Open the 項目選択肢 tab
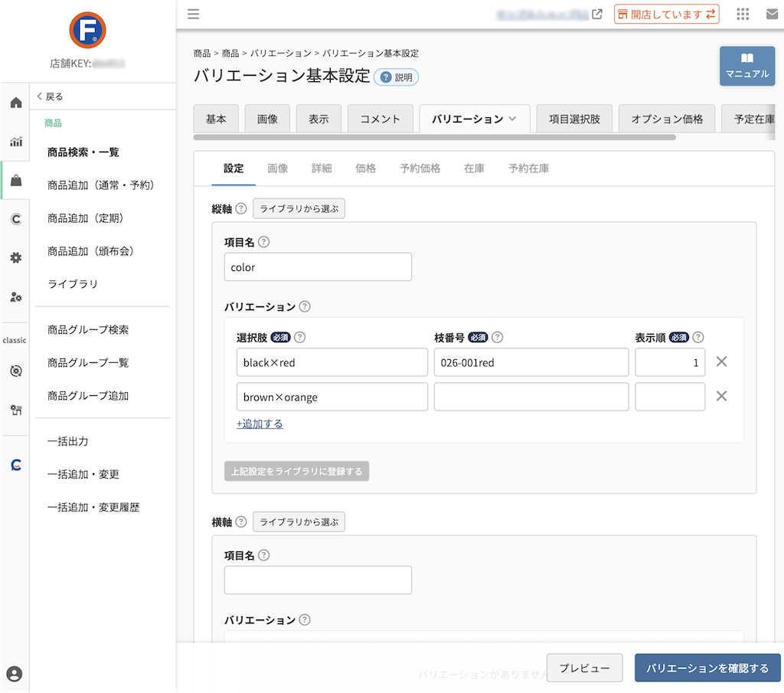This screenshot has height=693, width=784. pyautogui.click(x=574, y=119)
